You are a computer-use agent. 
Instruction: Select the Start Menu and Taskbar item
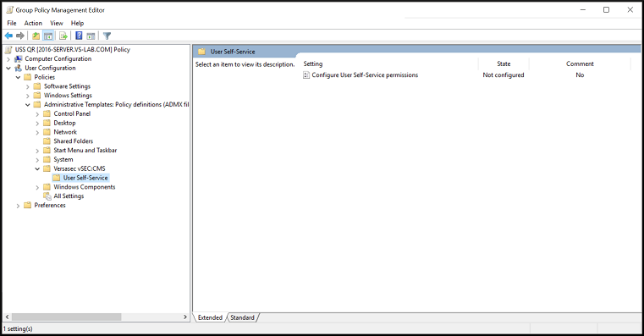click(85, 151)
